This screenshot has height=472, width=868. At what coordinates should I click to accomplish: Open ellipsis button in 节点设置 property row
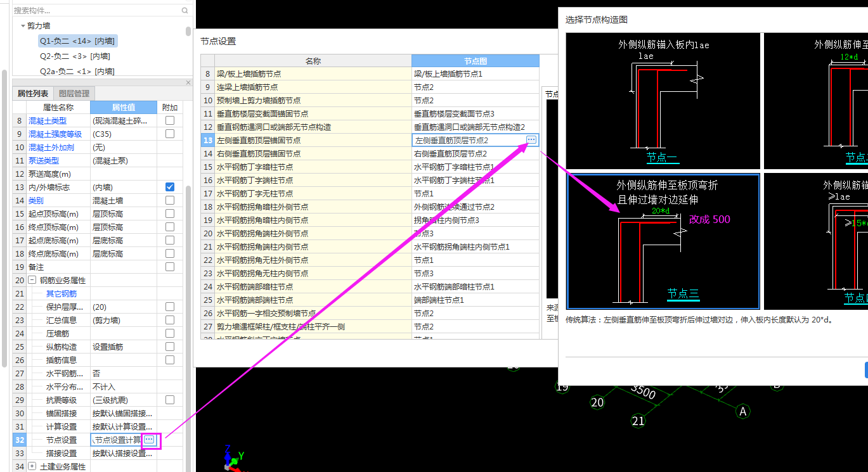pos(149,439)
